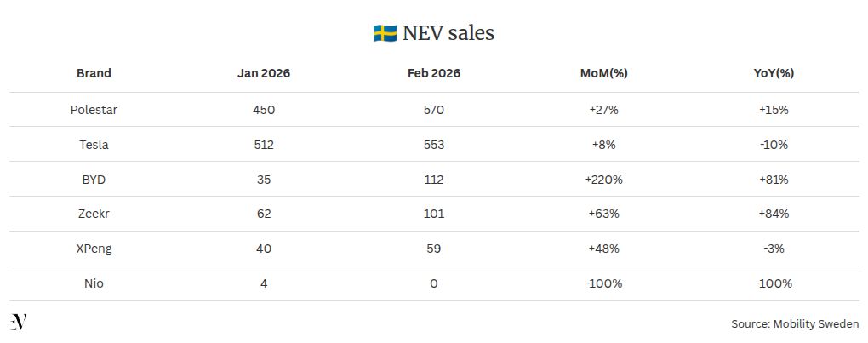
Task: Click Polestar's Feb 2026 value 570
Action: [x=434, y=110]
